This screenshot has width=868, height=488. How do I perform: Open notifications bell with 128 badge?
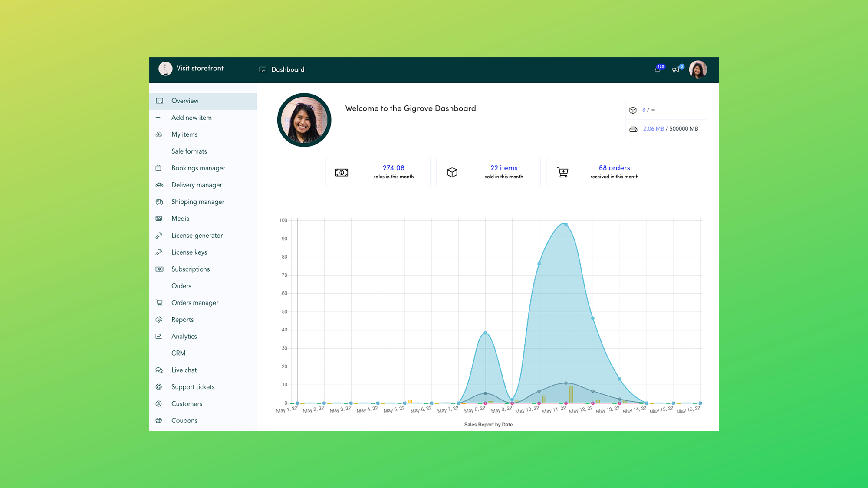[659, 69]
